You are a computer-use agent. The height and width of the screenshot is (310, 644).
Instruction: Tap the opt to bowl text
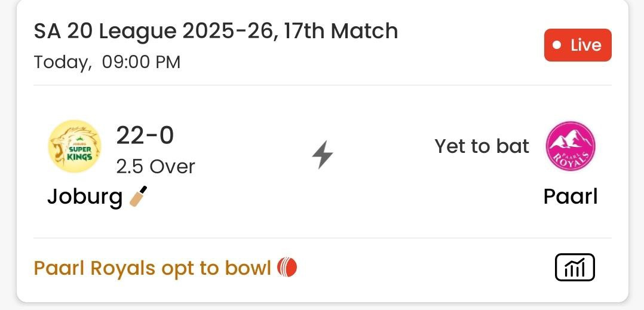[216, 268]
